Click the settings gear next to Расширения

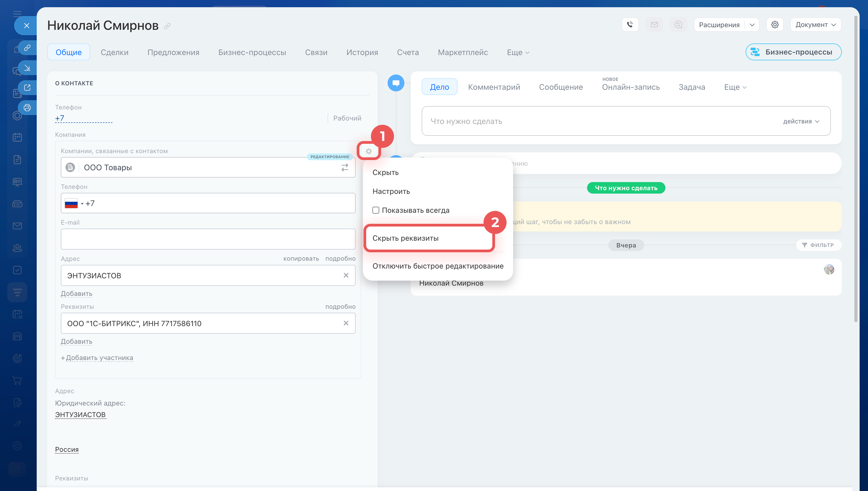coord(775,25)
